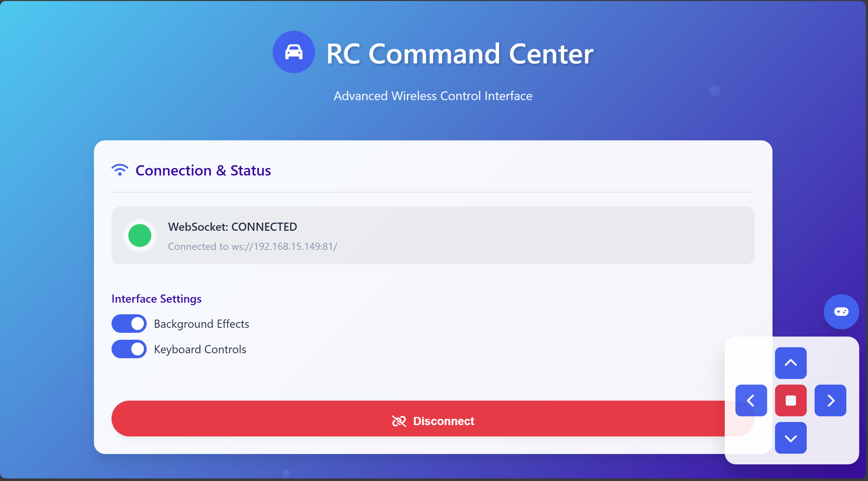Click the Keyboard Controls label
868x481 pixels.
pos(200,349)
